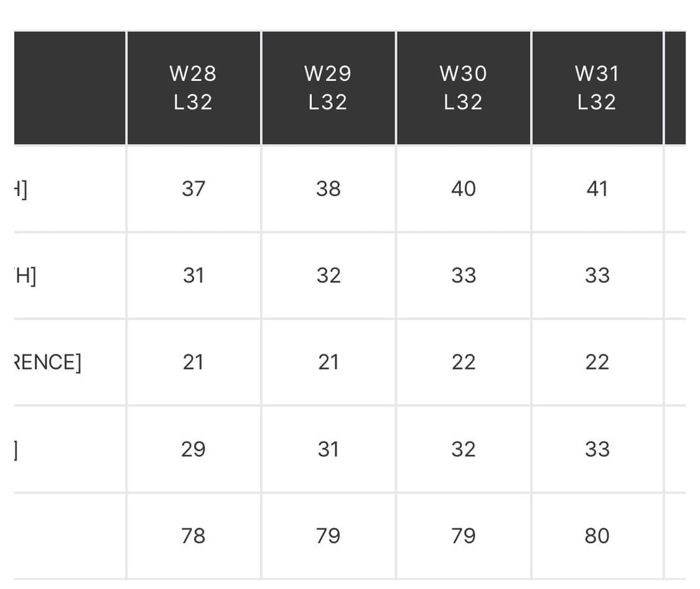Click value 80 in the W31 column
This screenshot has height=589, width=700.
coord(597,536)
